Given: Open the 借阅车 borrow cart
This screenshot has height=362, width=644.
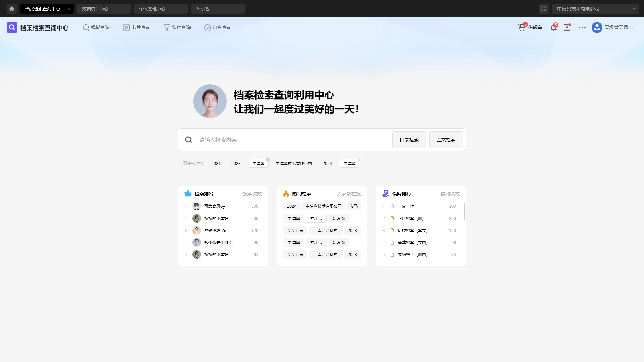Looking at the screenshot, I should pyautogui.click(x=530, y=27).
